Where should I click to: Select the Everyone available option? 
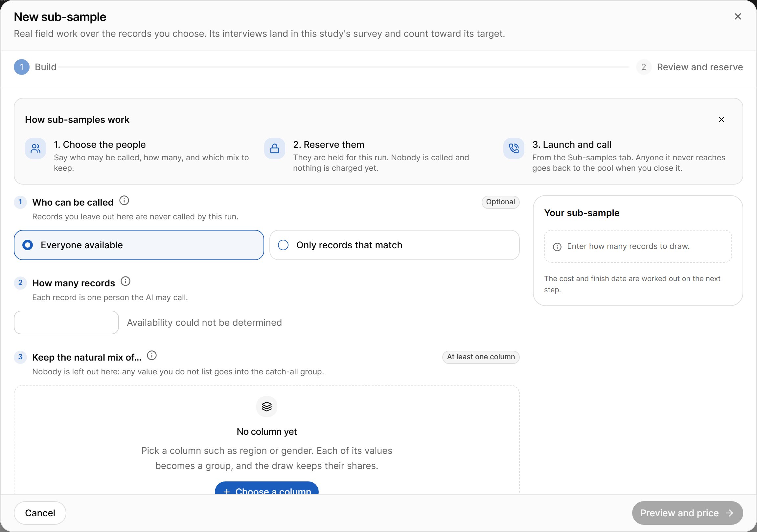coord(139,245)
